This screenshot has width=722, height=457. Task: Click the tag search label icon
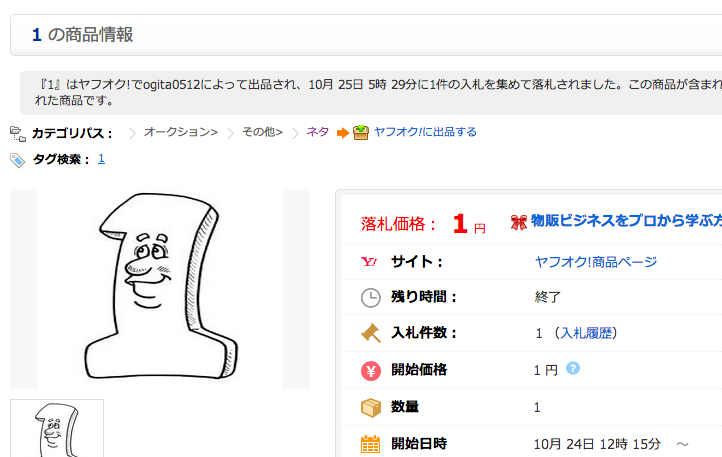coord(17,160)
